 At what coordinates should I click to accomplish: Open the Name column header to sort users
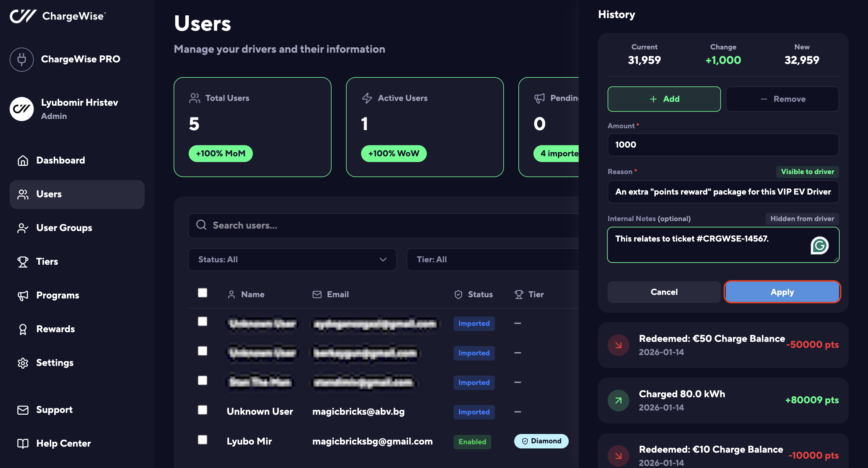[252, 294]
